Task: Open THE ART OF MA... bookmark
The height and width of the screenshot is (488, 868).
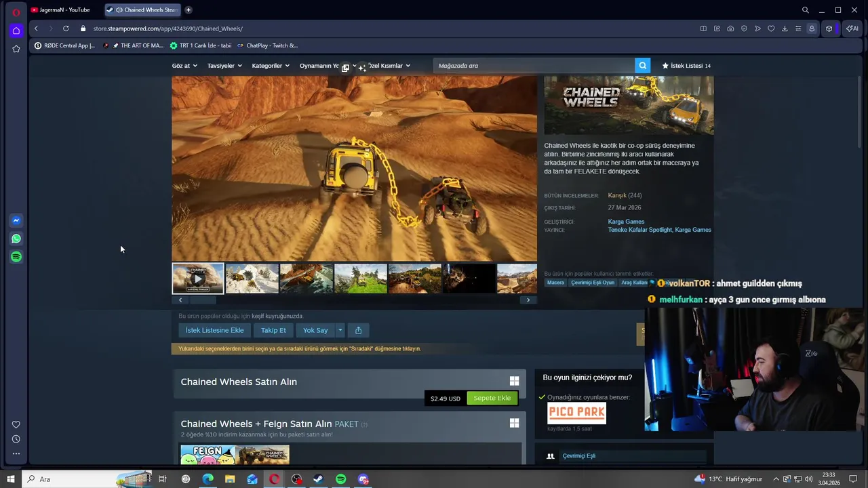Action: point(138,45)
